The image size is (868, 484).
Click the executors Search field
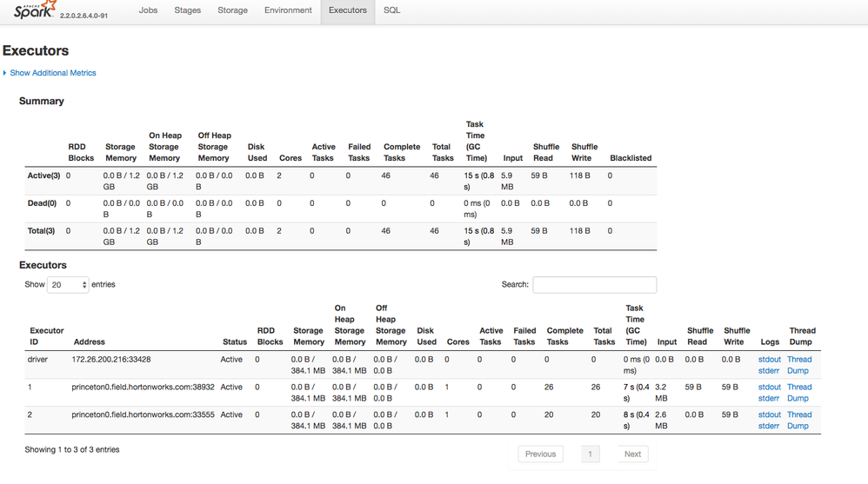click(594, 285)
